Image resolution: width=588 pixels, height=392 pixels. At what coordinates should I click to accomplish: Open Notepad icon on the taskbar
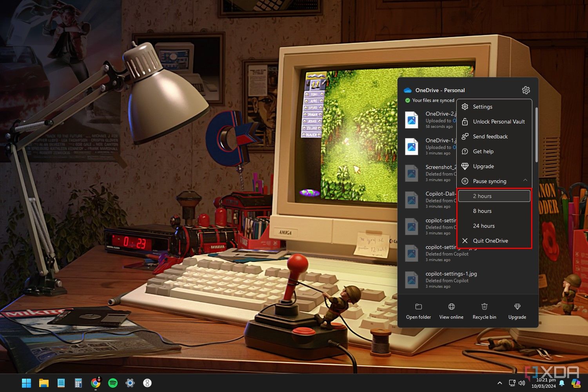[61, 383]
